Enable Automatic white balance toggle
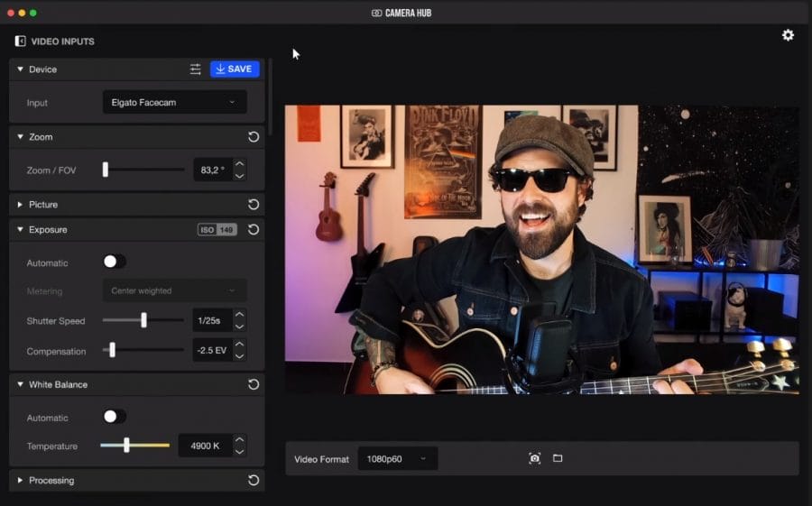The height and width of the screenshot is (506, 812). pyautogui.click(x=114, y=417)
